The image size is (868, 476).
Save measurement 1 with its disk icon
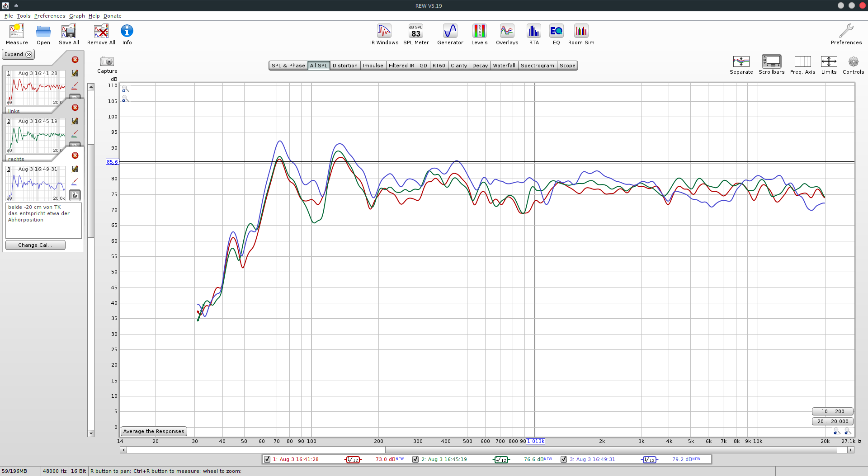tap(75, 73)
